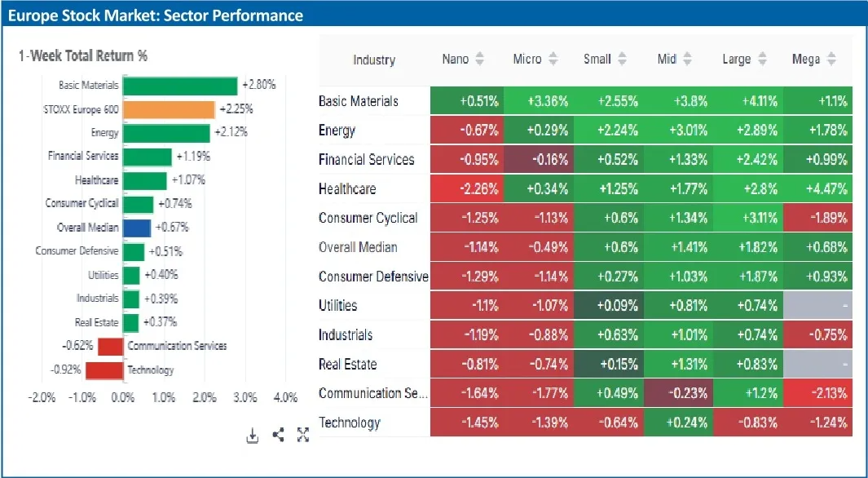Expand the chart to fullscreen

point(303,436)
